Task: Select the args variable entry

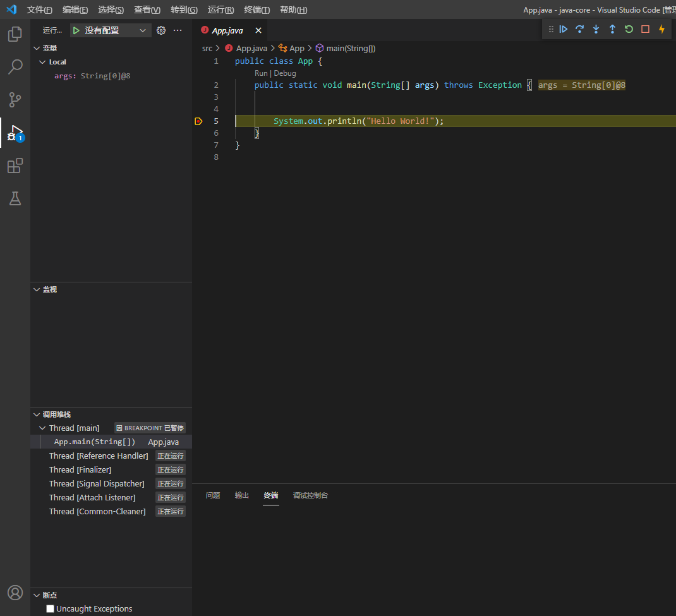Action: click(111, 76)
